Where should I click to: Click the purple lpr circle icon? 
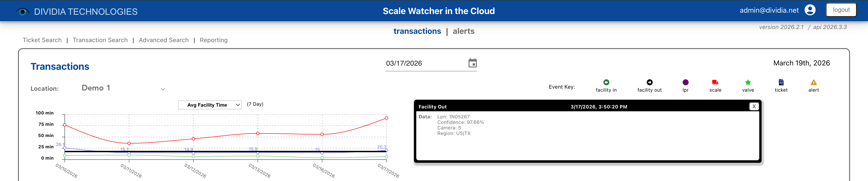coord(685,82)
